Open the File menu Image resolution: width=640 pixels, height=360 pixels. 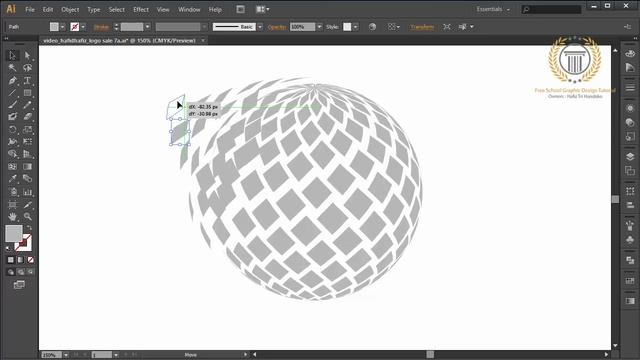click(x=30, y=9)
